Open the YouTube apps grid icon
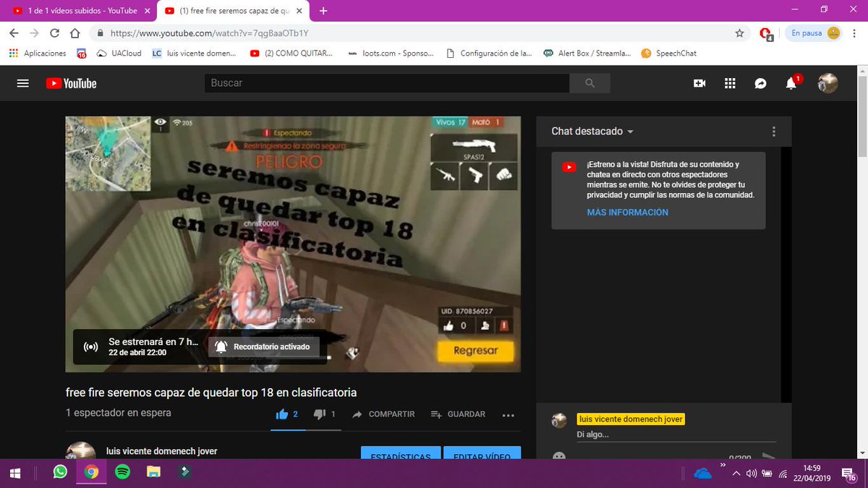This screenshot has height=488, width=868. pos(730,83)
